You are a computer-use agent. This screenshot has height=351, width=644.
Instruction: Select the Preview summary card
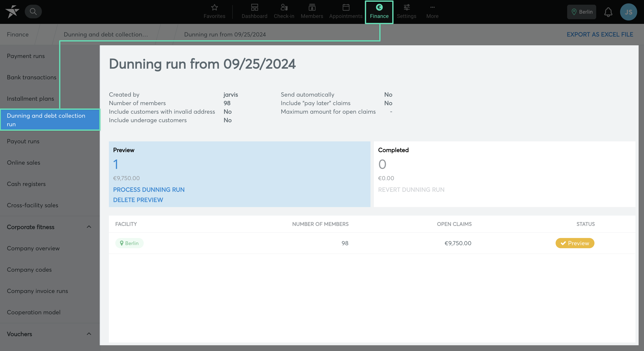(240, 174)
